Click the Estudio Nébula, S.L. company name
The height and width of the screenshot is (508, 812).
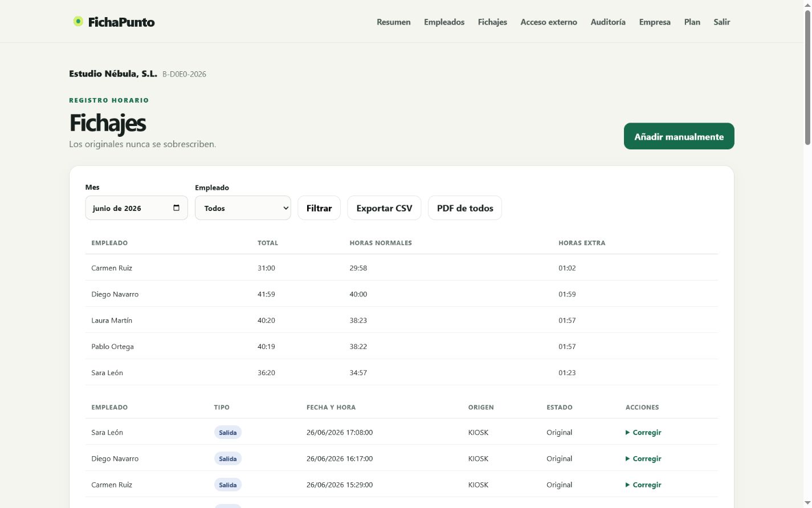tap(113, 74)
